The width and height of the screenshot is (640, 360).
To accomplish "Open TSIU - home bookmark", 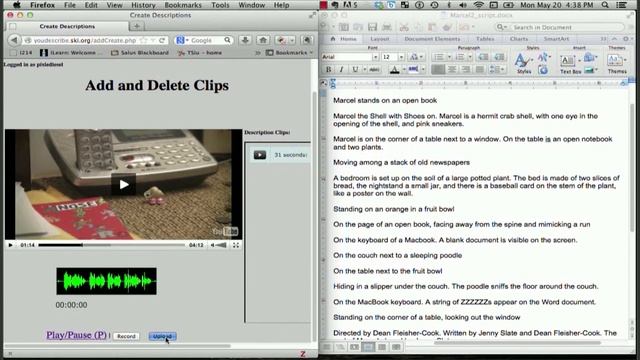I will [200, 53].
